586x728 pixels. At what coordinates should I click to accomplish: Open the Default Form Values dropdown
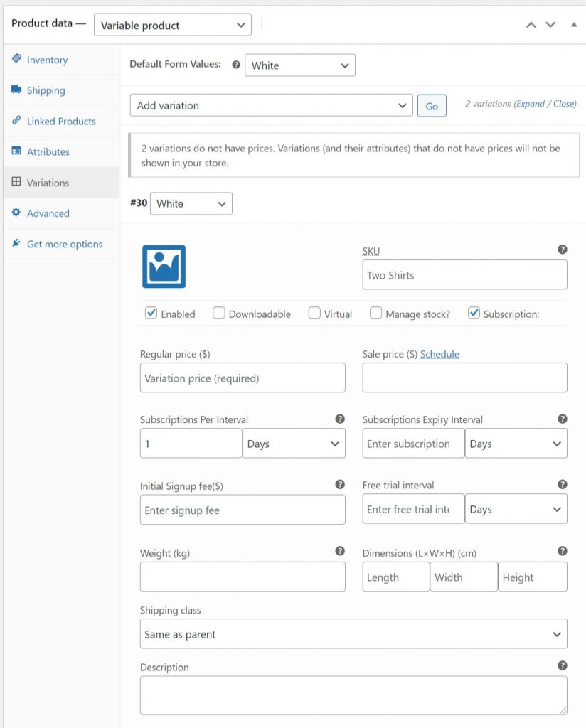click(x=300, y=65)
